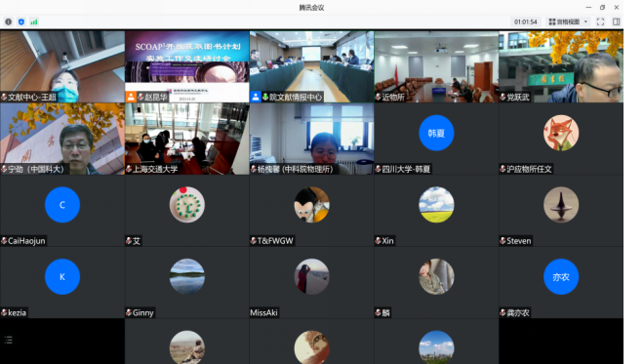Open the list menu icon at bottom left
The height and width of the screenshot is (364, 644).
pyautogui.click(x=9, y=340)
